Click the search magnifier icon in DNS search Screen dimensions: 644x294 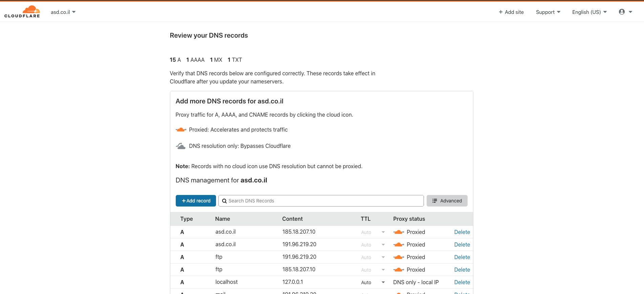pos(224,201)
